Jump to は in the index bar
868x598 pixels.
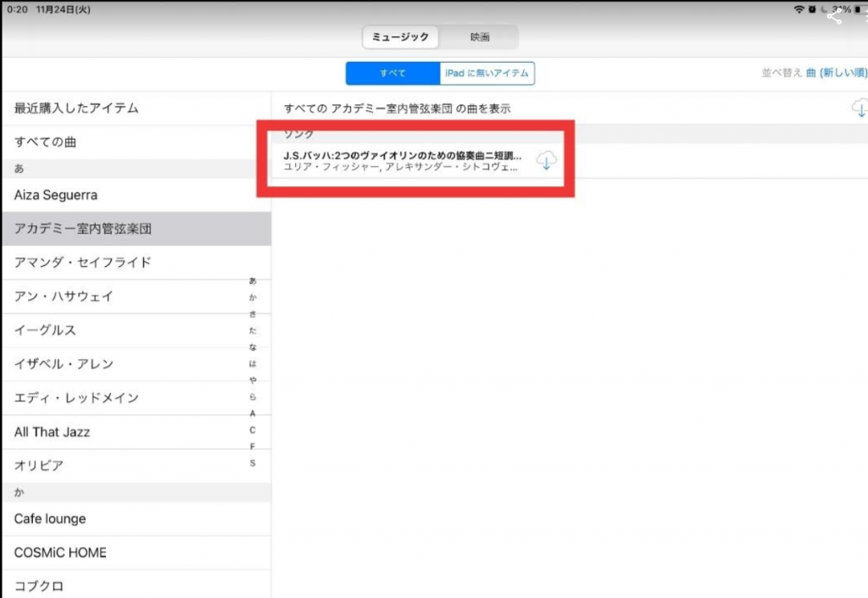[x=253, y=363]
